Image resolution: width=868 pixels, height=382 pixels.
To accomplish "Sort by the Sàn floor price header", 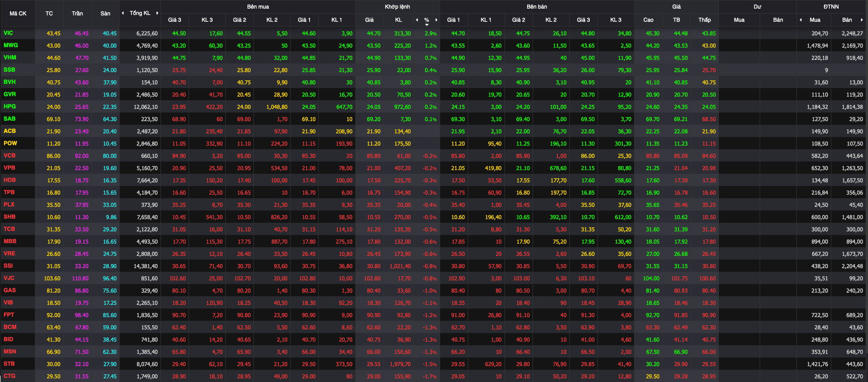I will (x=105, y=14).
